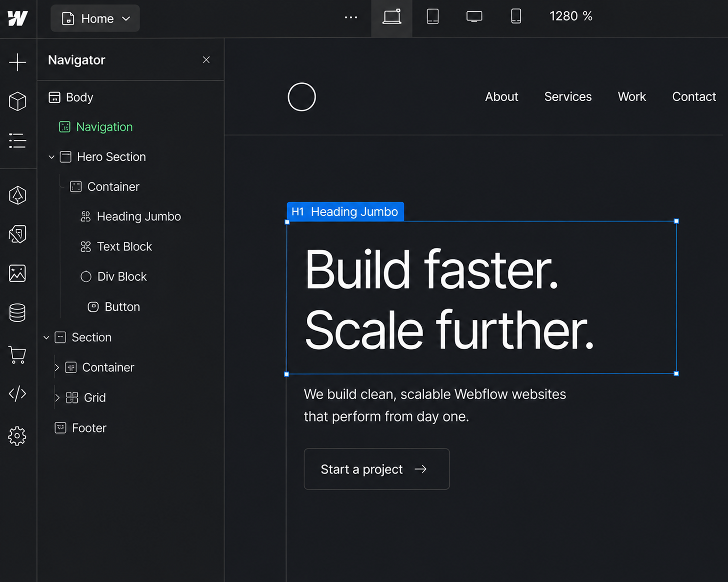This screenshot has width=728, height=582.
Task: Collapse the Hero Section chevron
Action: [51, 157]
